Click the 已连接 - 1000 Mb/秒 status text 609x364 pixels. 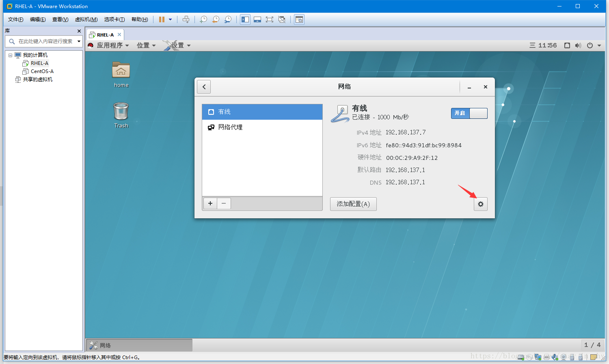pos(380,117)
